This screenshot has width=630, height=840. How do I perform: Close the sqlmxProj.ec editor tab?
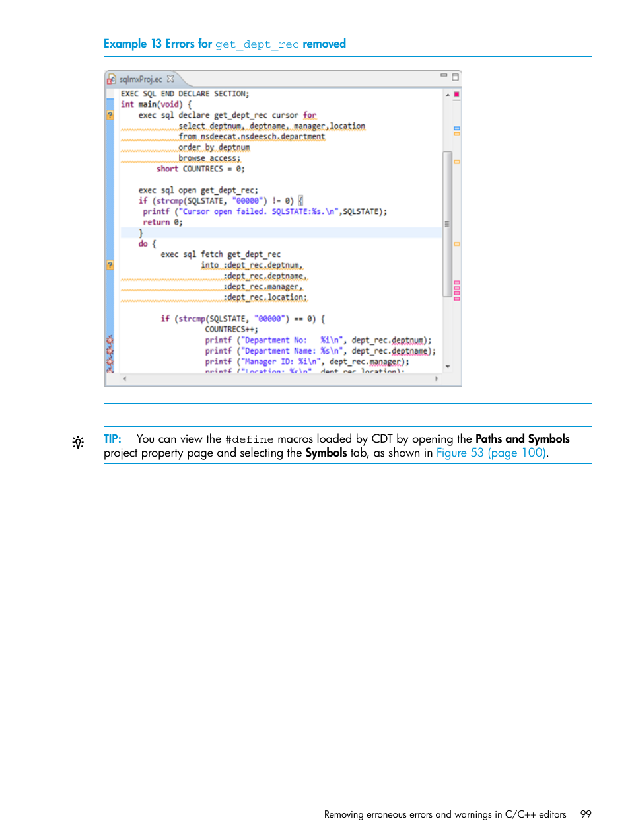[x=170, y=79]
